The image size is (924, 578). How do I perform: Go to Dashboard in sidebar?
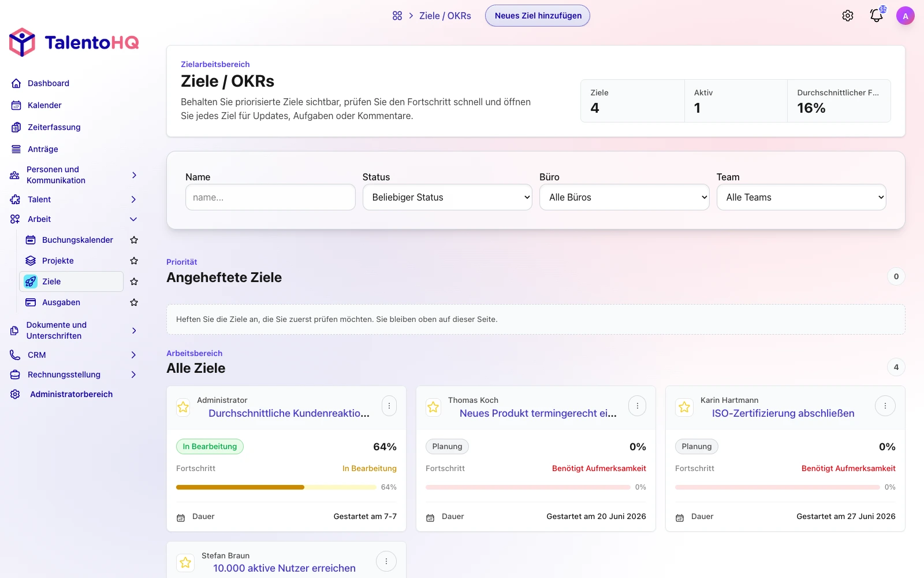49,83
